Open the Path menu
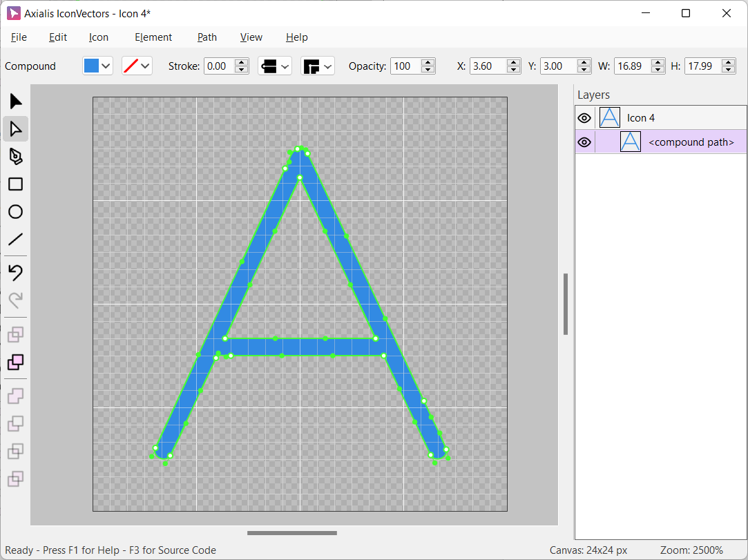The image size is (748, 560). coord(207,37)
